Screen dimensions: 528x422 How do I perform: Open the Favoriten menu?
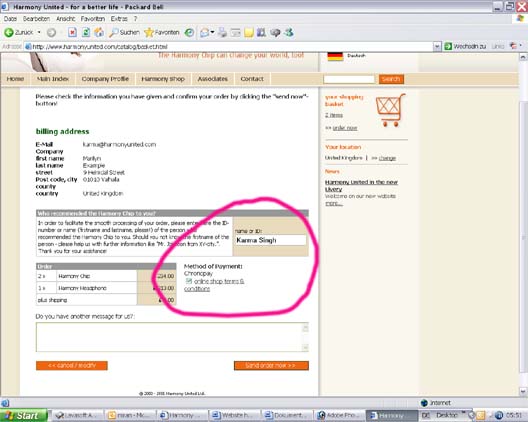tap(93, 19)
